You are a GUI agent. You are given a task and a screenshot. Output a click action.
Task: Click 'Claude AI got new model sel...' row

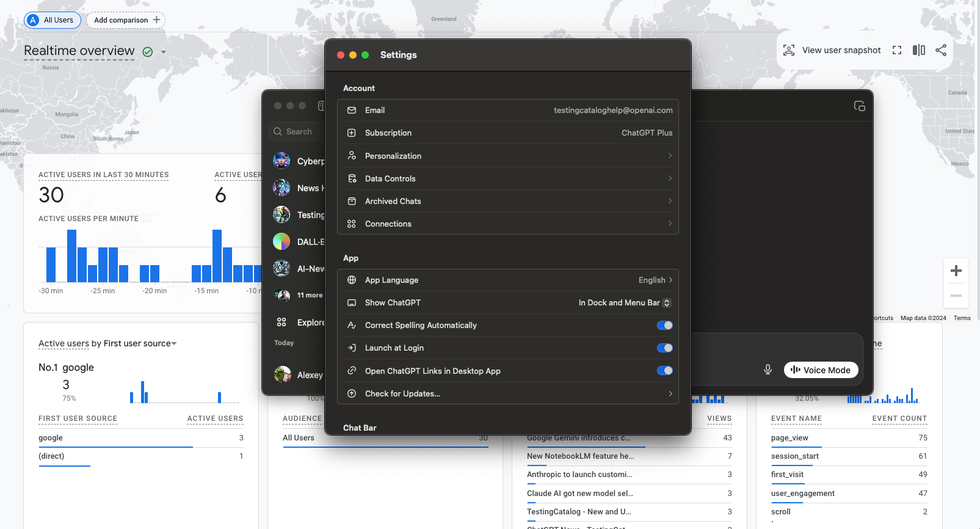tap(630, 494)
